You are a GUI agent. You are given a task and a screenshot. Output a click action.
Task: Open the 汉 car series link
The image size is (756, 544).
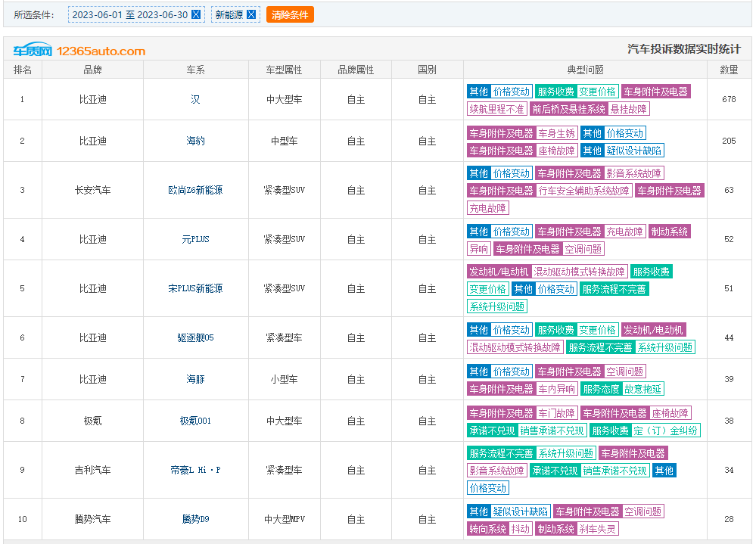195,100
